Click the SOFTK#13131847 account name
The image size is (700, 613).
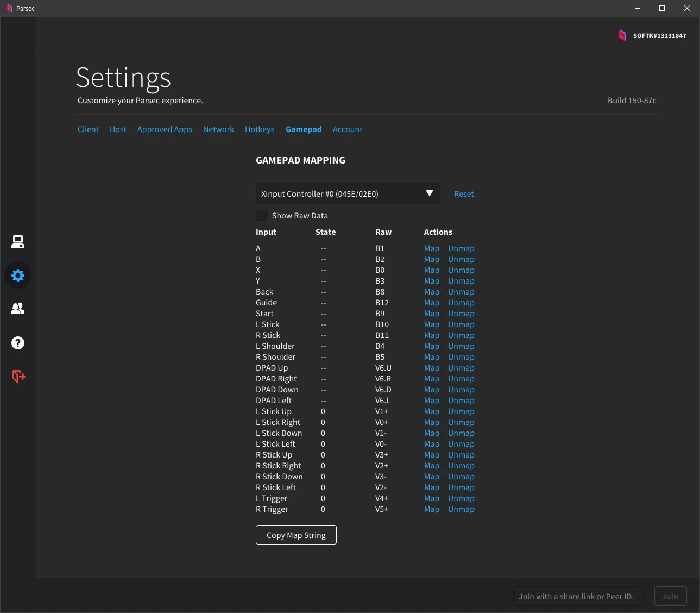pos(659,36)
